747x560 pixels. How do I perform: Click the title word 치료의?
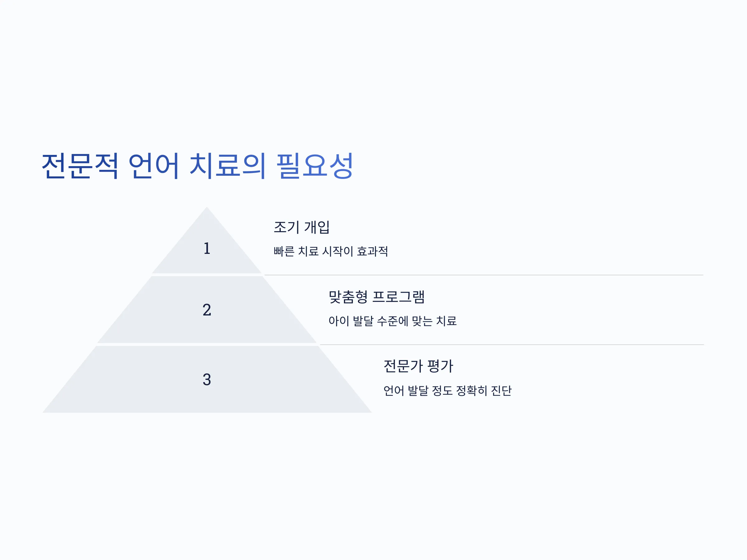pyautogui.click(x=228, y=166)
